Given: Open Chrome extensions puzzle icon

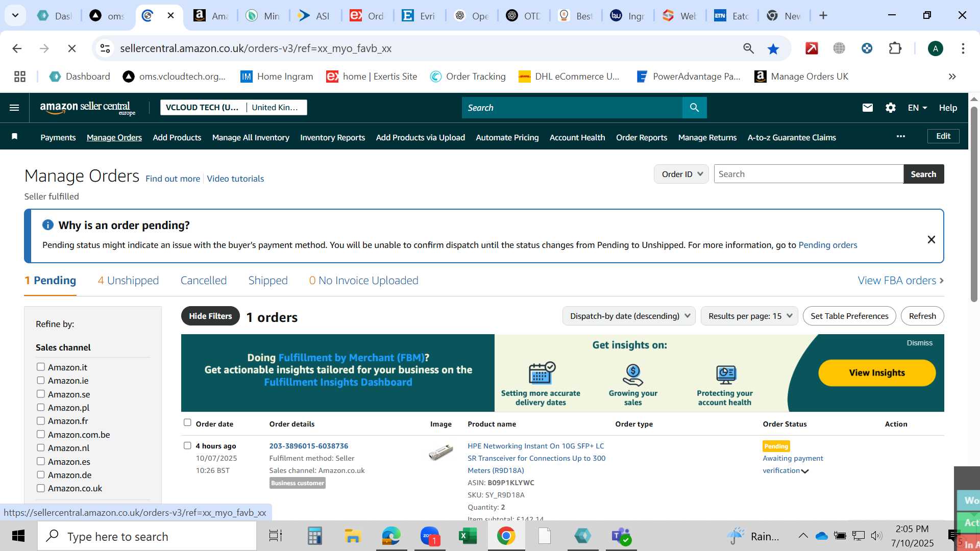Looking at the screenshot, I should click(x=895, y=48).
